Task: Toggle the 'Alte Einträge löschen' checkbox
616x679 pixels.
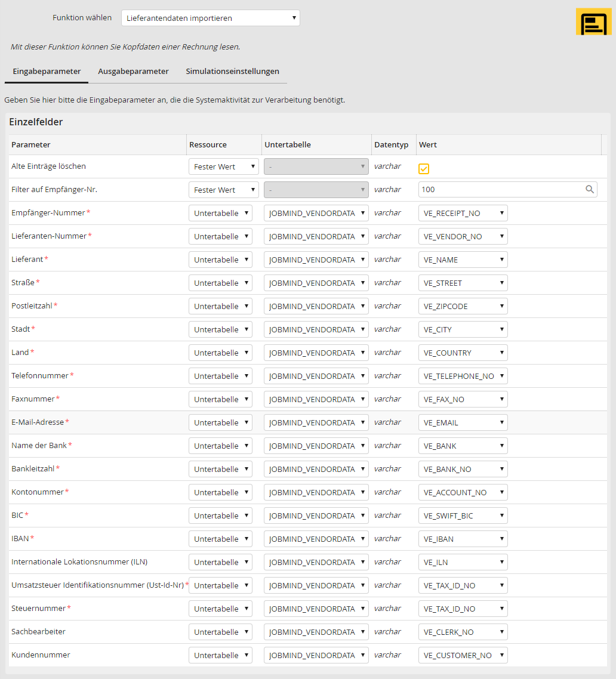Action: click(424, 169)
